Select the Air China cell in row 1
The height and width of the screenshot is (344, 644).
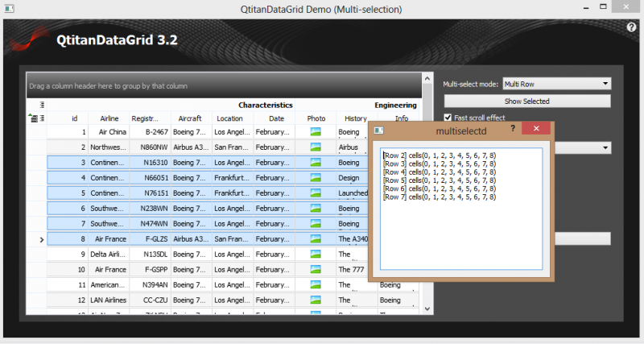[109, 132]
